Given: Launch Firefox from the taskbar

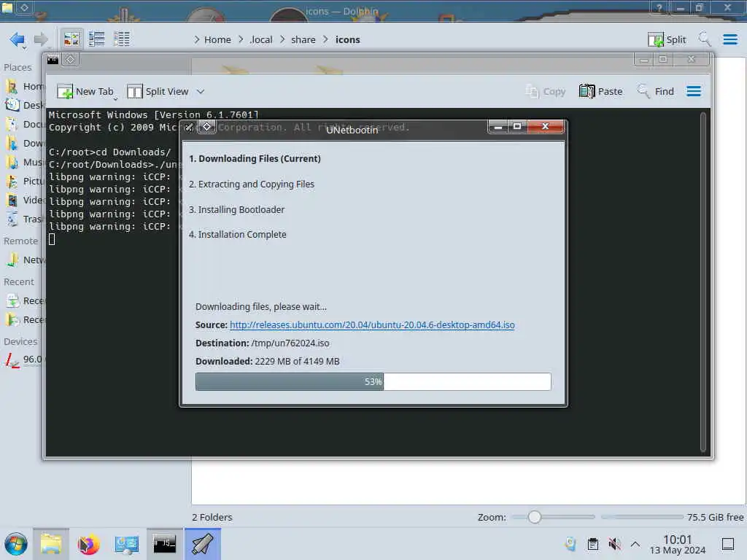Looking at the screenshot, I should pos(88,544).
